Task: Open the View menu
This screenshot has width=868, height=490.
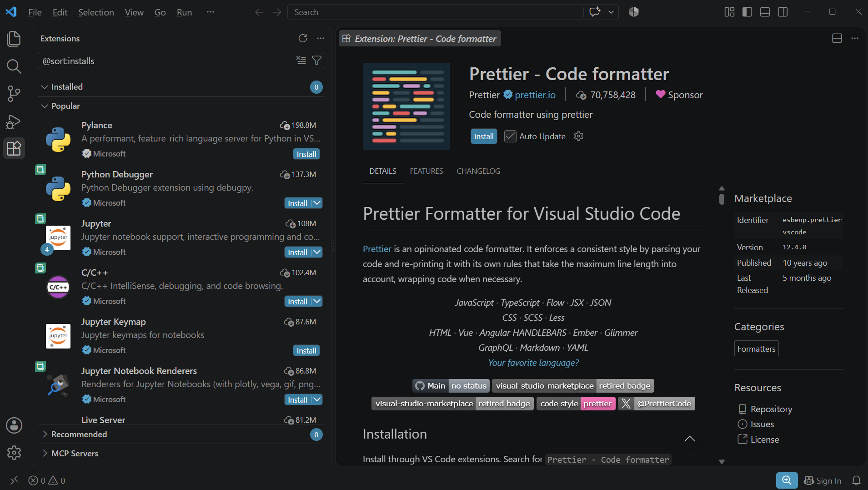Action: [x=134, y=12]
